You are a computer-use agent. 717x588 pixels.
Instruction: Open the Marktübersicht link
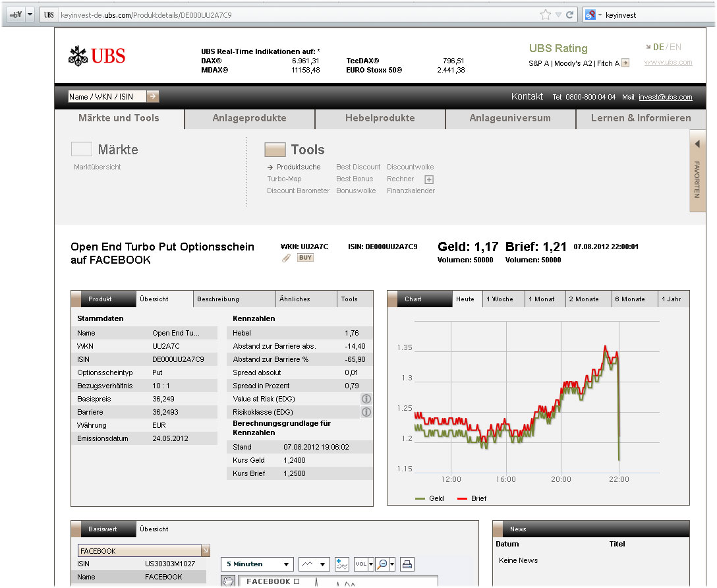(98, 167)
